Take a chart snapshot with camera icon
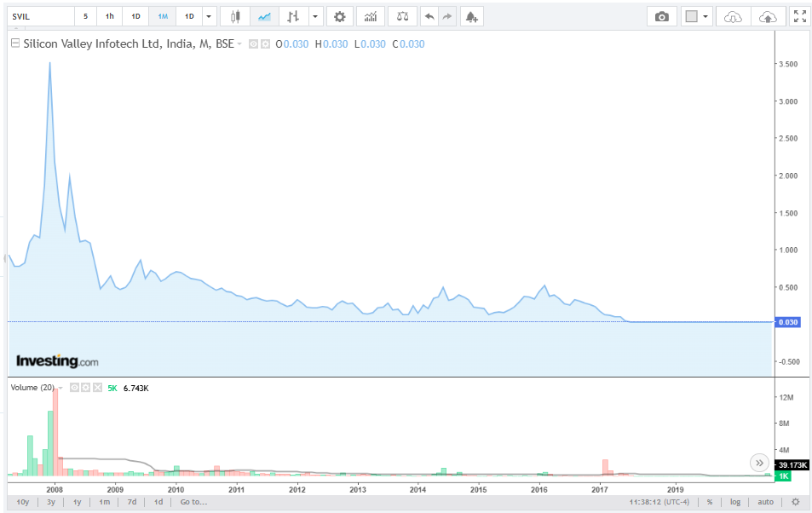Image resolution: width=812 pixels, height=513 pixels. (661, 16)
